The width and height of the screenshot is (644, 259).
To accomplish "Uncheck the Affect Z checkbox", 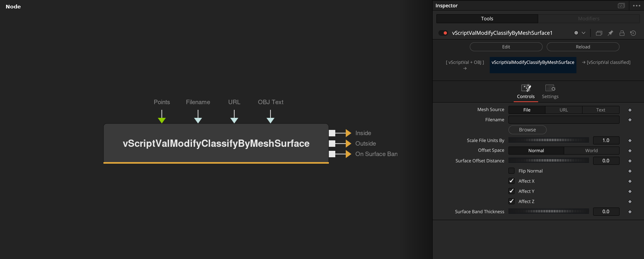I will click(512, 201).
